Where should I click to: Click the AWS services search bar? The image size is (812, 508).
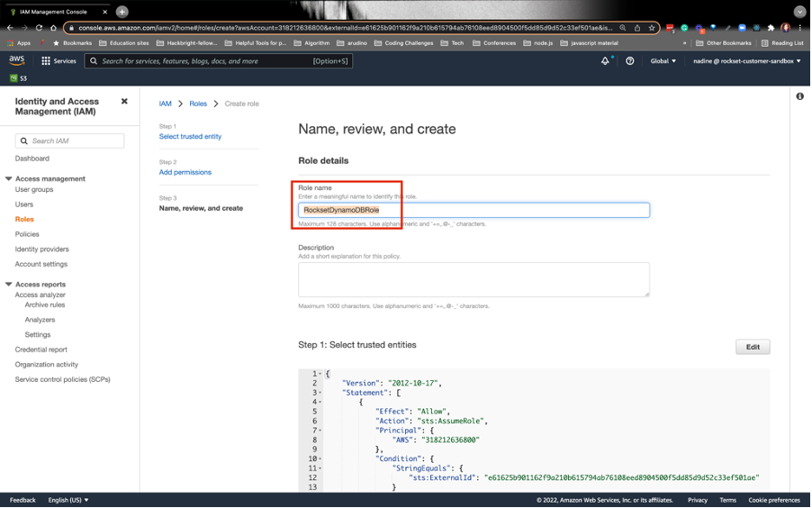[219, 61]
